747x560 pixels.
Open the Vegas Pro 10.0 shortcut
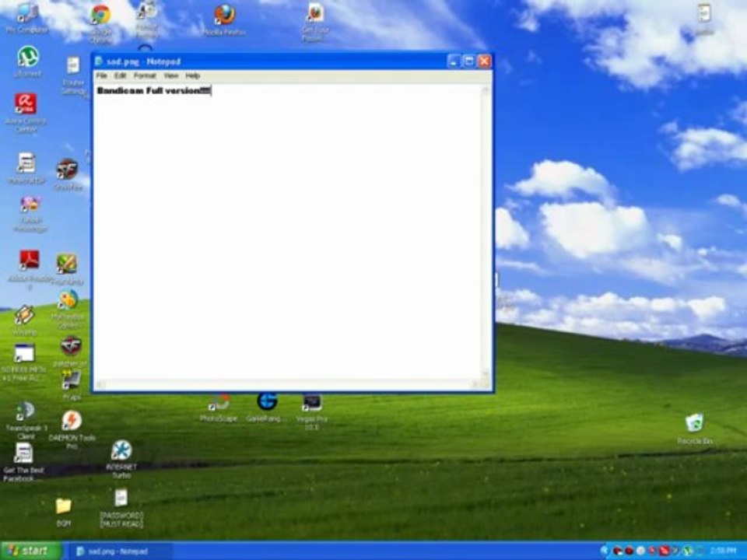tap(311, 412)
